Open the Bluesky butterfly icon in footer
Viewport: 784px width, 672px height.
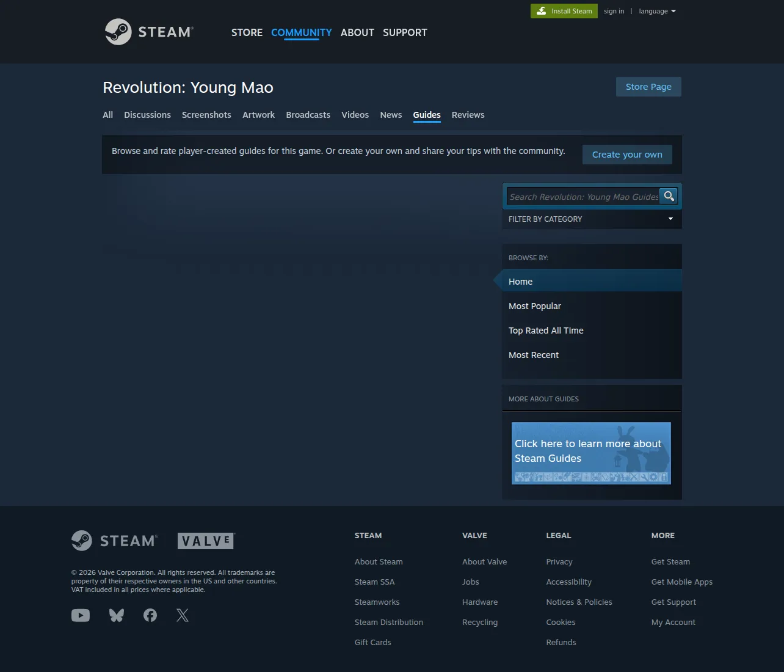point(117,615)
